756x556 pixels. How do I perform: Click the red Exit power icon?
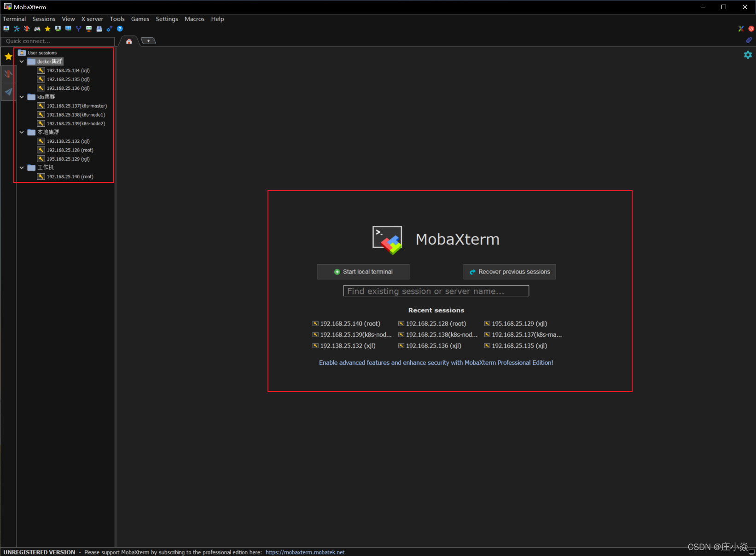click(x=751, y=29)
